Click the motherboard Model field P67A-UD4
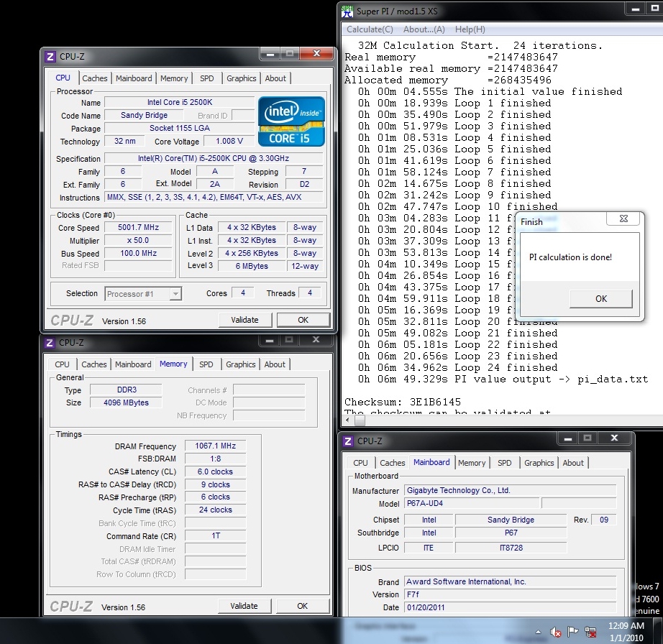Image resolution: width=663 pixels, height=644 pixels. [472, 503]
